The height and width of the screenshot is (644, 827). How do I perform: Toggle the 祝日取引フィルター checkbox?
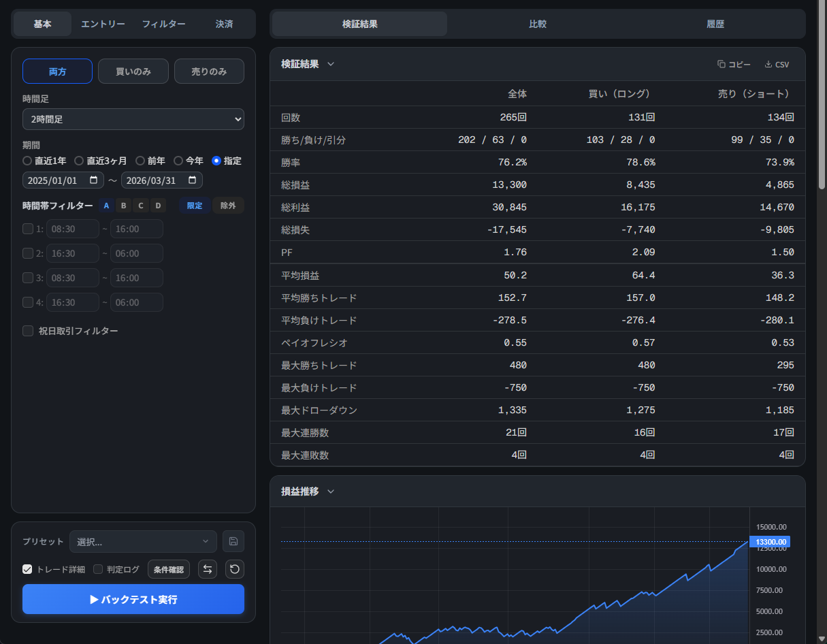pyautogui.click(x=28, y=331)
